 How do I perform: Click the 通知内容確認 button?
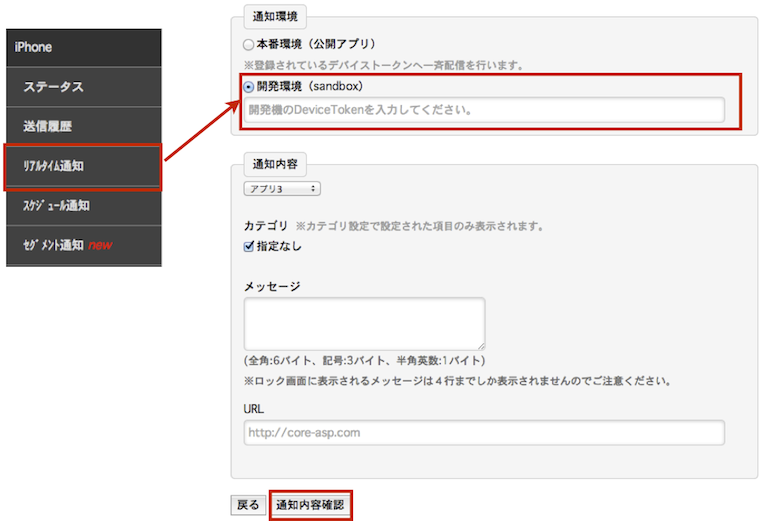coord(310,505)
